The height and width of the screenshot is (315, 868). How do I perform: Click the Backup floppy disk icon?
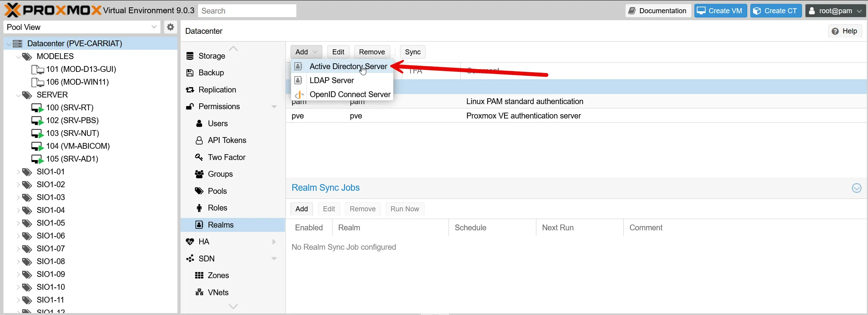[x=190, y=73]
